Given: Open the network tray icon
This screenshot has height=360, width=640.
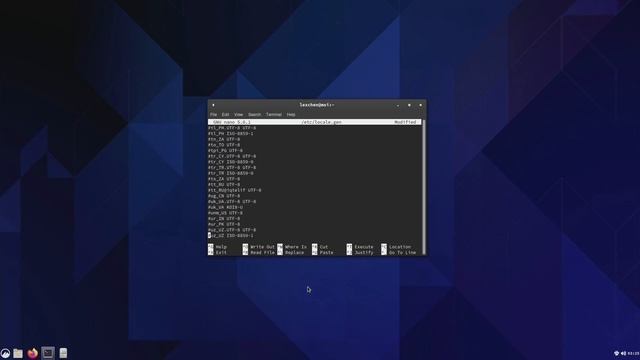Looking at the screenshot, I should pyautogui.click(x=616, y=353).
